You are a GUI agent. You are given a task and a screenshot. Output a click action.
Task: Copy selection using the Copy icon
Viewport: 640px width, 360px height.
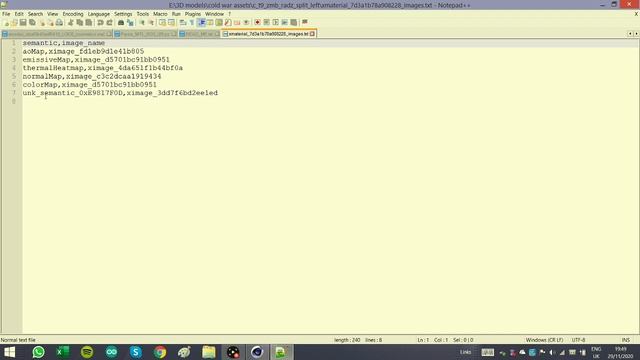(x=80, y=22)
